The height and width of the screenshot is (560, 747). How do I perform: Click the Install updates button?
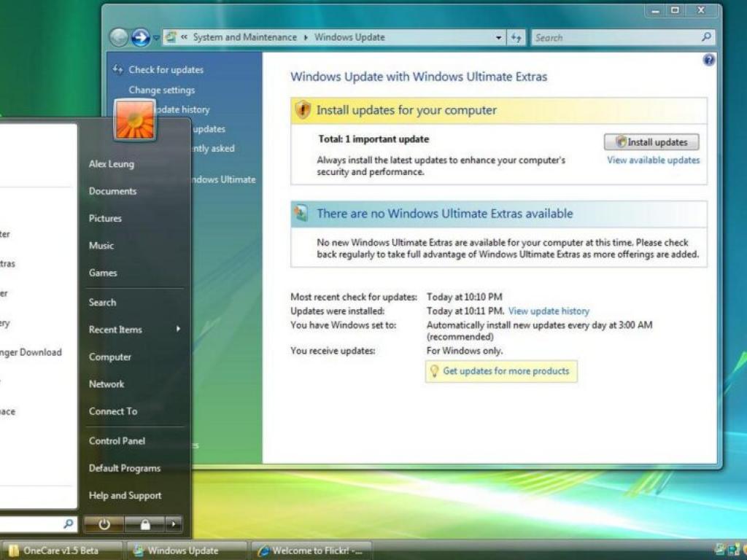click(651, 142)
